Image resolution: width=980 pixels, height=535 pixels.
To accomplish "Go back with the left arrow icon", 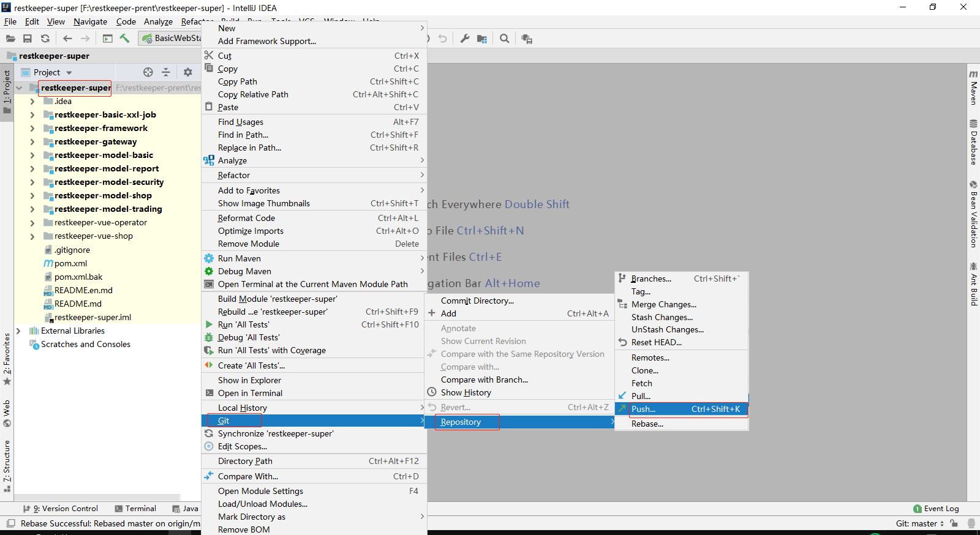I will tap(67, 39).
